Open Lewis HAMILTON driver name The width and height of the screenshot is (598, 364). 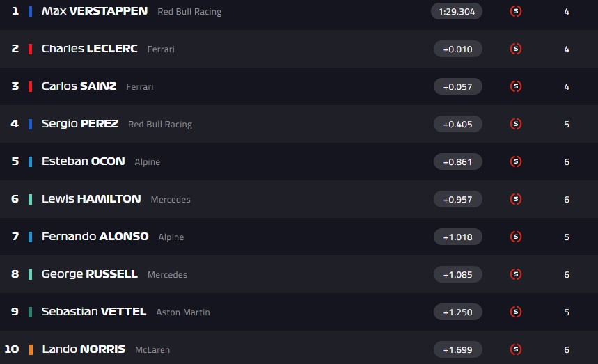[x=91, y=199]
